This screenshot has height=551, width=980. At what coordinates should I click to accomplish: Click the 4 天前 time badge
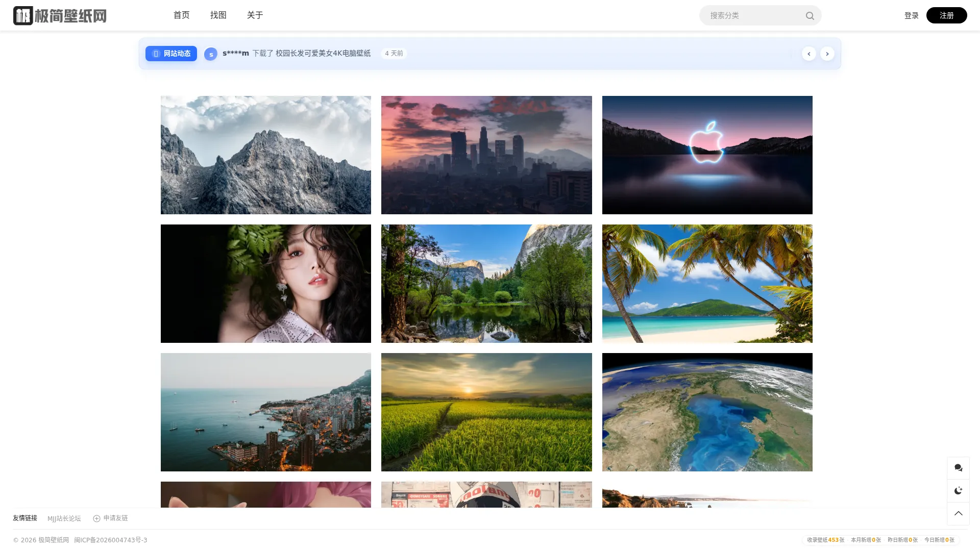point(394,54)
